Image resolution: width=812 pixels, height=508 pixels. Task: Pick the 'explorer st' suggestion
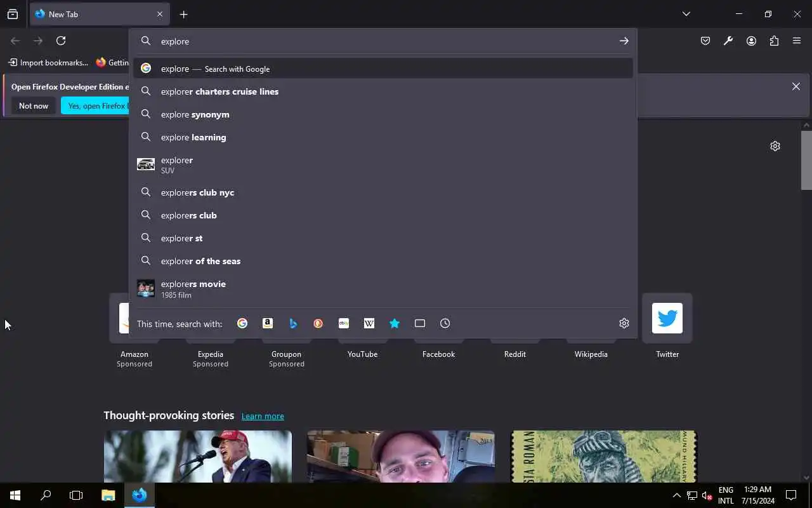(383, 238)
